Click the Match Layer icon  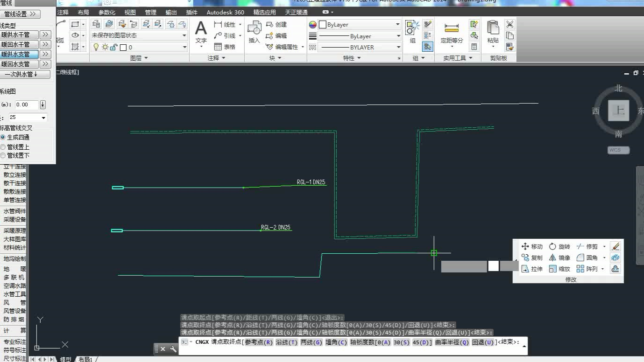(122, 24)
